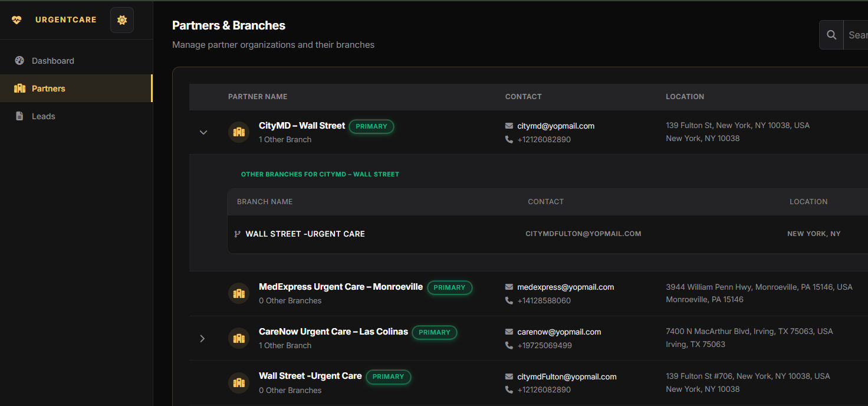
Task: Toggle the light/dark theme sun button
Action: point(122,20)
